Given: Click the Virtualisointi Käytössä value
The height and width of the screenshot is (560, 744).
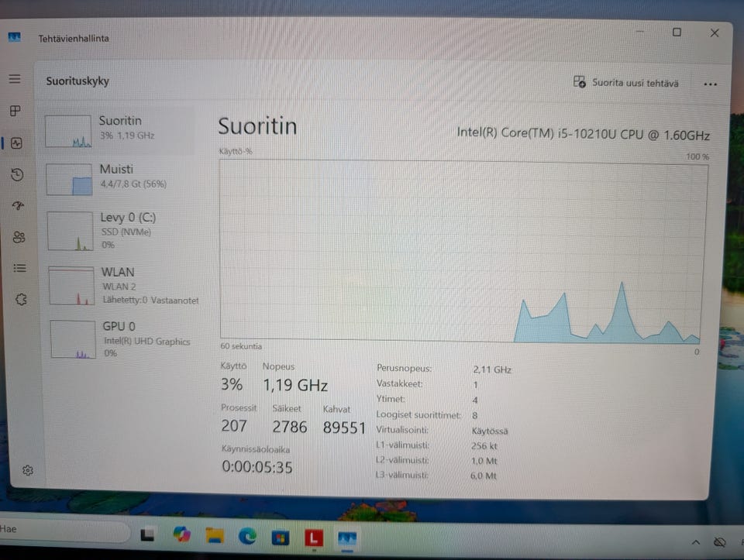Looking at the screenshot, I should coord(490,431).
